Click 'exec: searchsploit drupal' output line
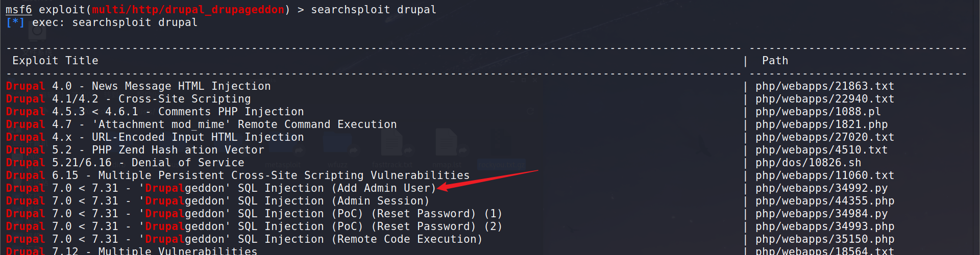This screenshot has height=255, width=980. pyautogui.click(x=114, y=22)
